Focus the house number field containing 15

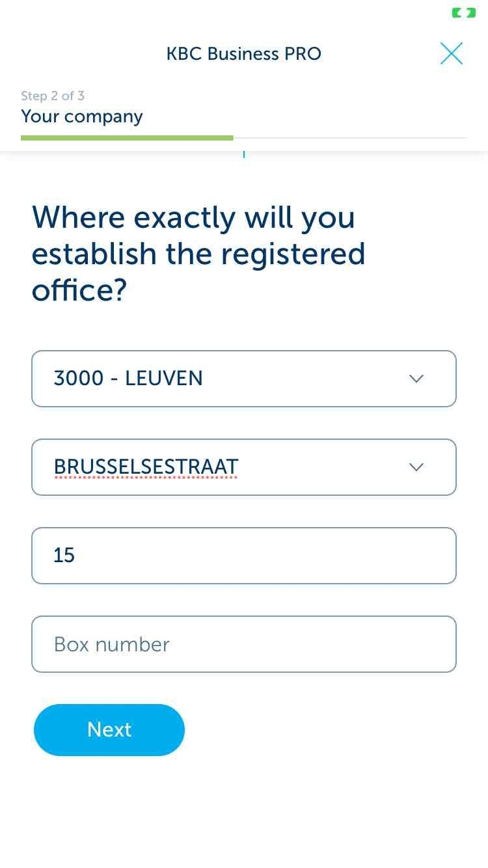[x=244, y=556]
